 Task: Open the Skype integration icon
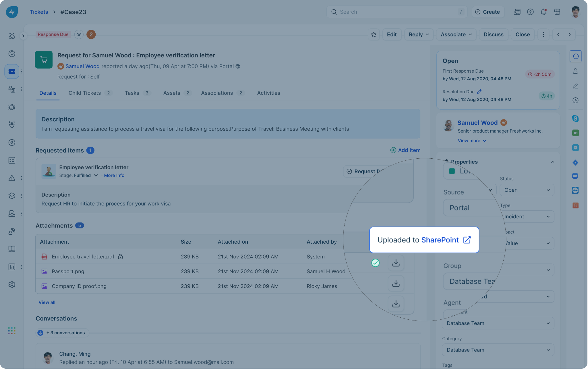[575, 118]
